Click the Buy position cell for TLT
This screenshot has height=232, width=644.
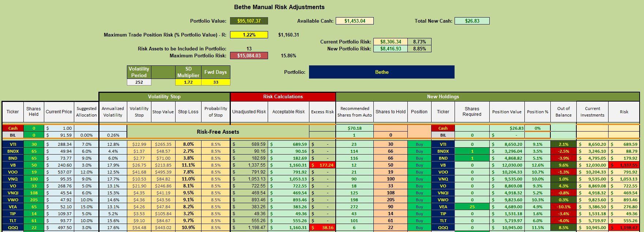click(x=419, y=221)
